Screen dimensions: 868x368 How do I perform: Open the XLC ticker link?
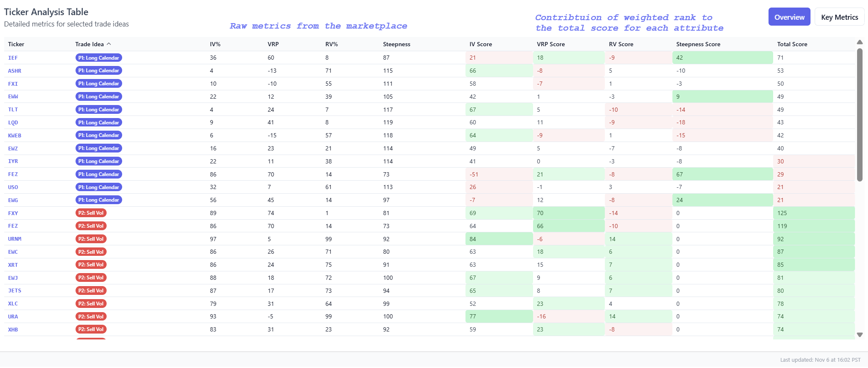coord(13,304)
